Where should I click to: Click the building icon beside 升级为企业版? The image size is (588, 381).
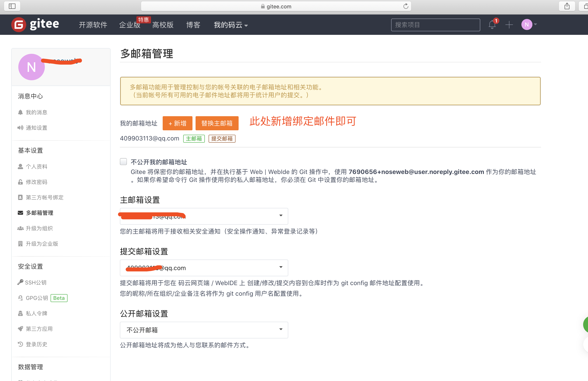tap(21, 244)
